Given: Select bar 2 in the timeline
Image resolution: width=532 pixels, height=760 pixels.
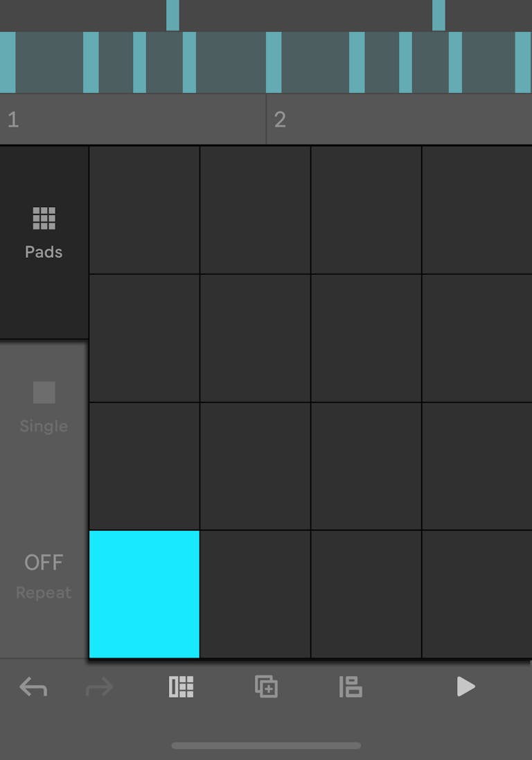Looking at the screenshot, I should coord(398,118).
